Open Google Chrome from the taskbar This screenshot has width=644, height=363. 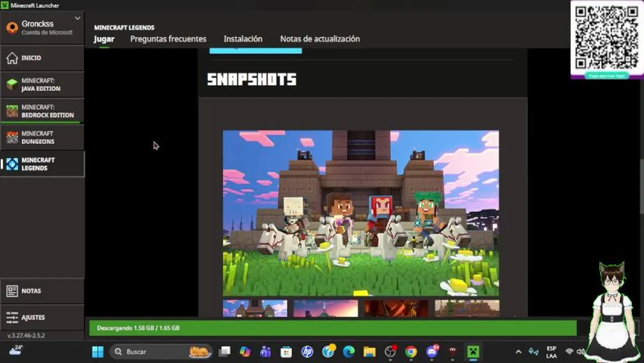pyautogui.click(x=411, y=351)
